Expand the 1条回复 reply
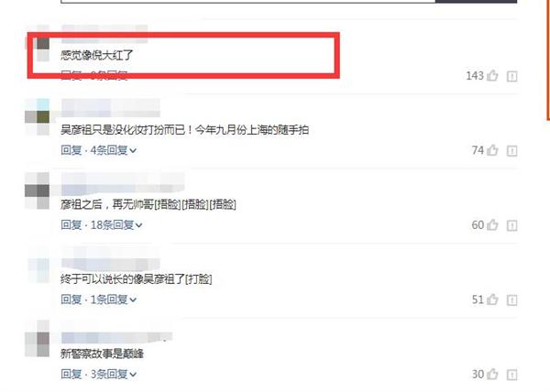The width and height of the screenshot is (550, 392). pyautogui.click(x=114, y=299)
